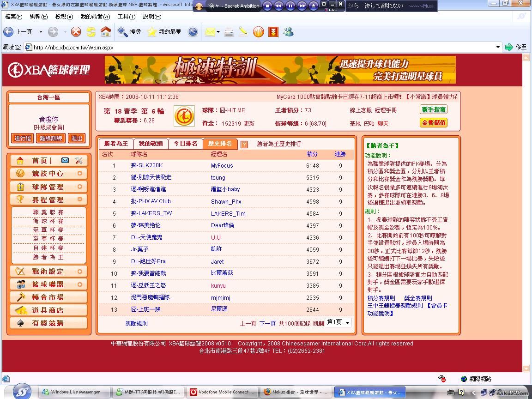Open the wrench settings icon in sidebar
This screenshot has height=399, width=532.
point(79,160)
